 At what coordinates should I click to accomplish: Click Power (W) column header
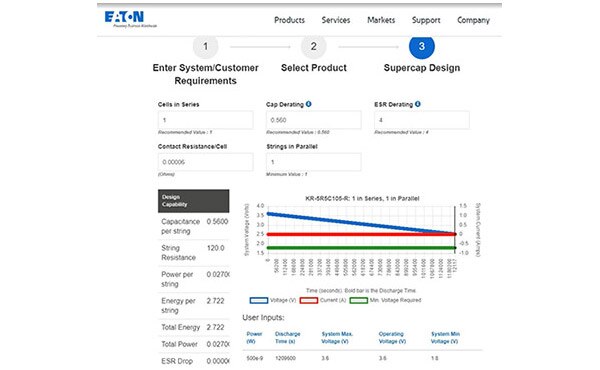(254, 337)
